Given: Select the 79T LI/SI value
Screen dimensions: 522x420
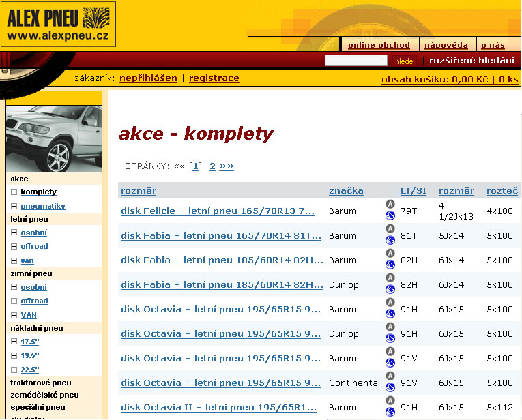Looking at the screenshot, I should click(409, 211).
